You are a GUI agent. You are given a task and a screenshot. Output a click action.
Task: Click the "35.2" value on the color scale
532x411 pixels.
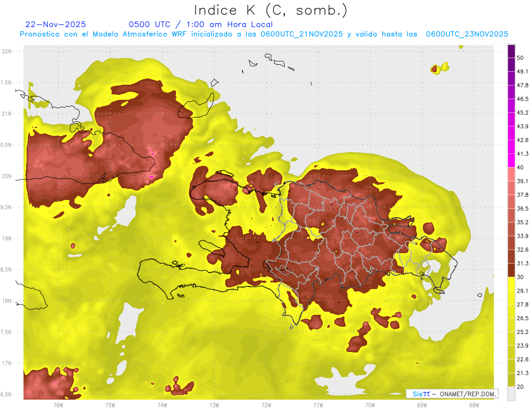[522, 222]
